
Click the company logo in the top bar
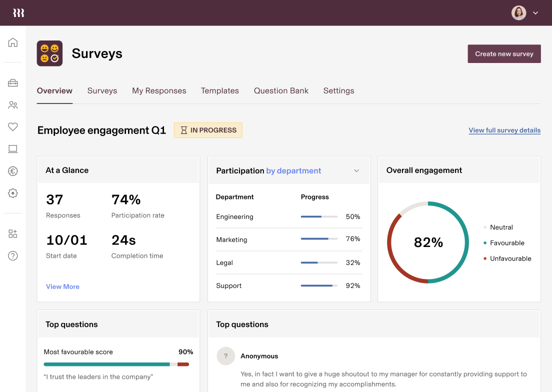click(19, 12)
